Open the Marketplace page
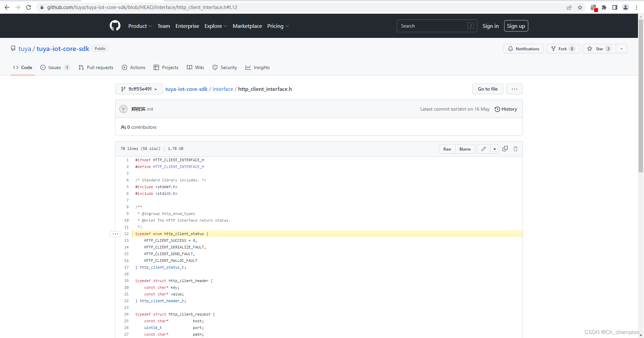 click(x=247, y=26)
